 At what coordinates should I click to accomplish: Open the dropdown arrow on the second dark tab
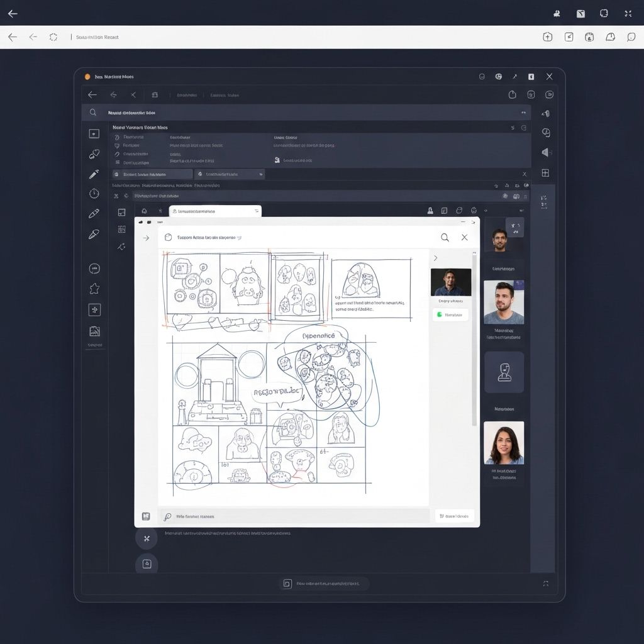coord(260,174)
